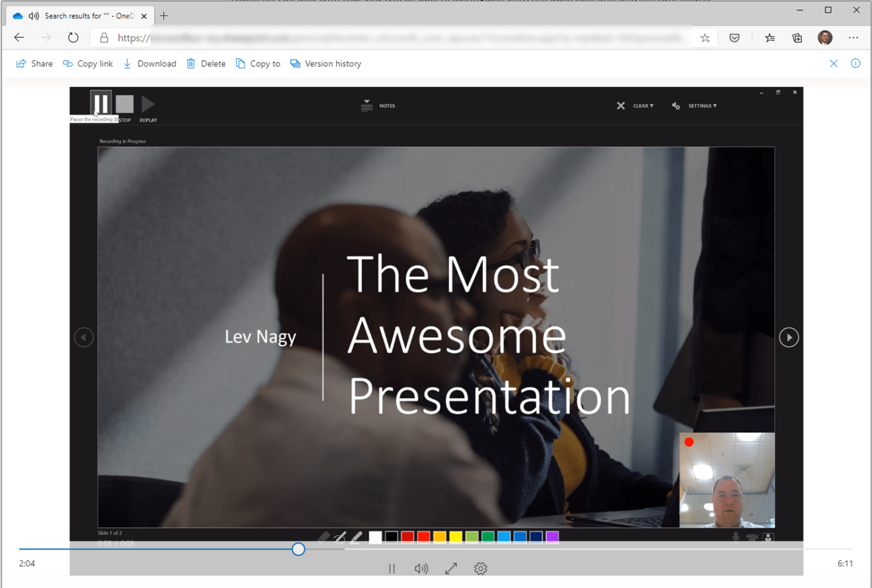This screenshot has height=588, width=872.
Task: Open the info details pane
Action: click(855, 63)
